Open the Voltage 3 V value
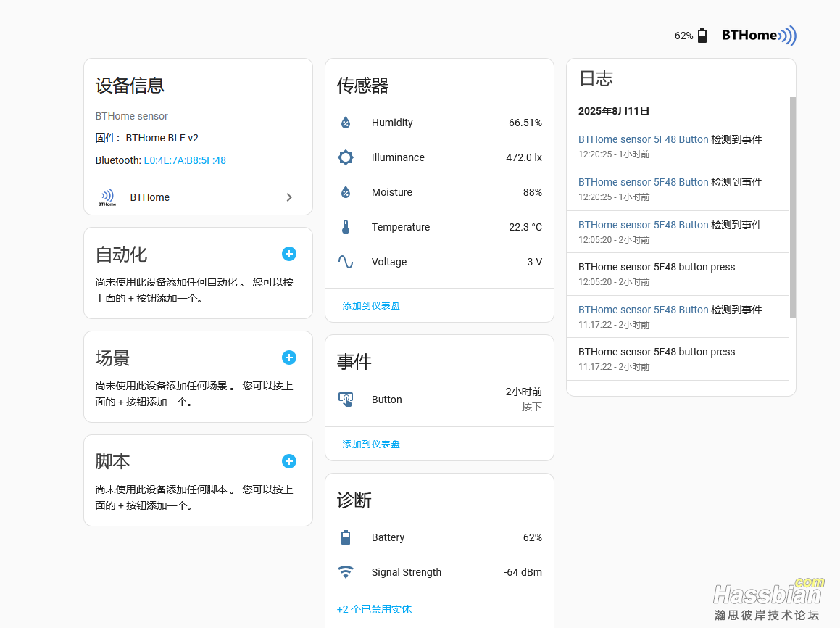This screenshot has width=840, height=628. (x=535, y=262)
